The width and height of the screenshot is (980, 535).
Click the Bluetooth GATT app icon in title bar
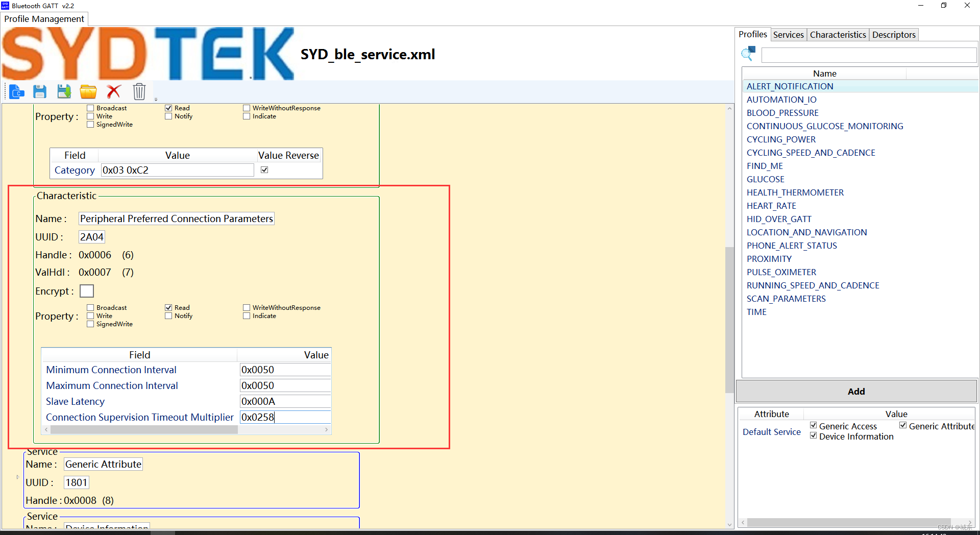(x=5, y=6)
